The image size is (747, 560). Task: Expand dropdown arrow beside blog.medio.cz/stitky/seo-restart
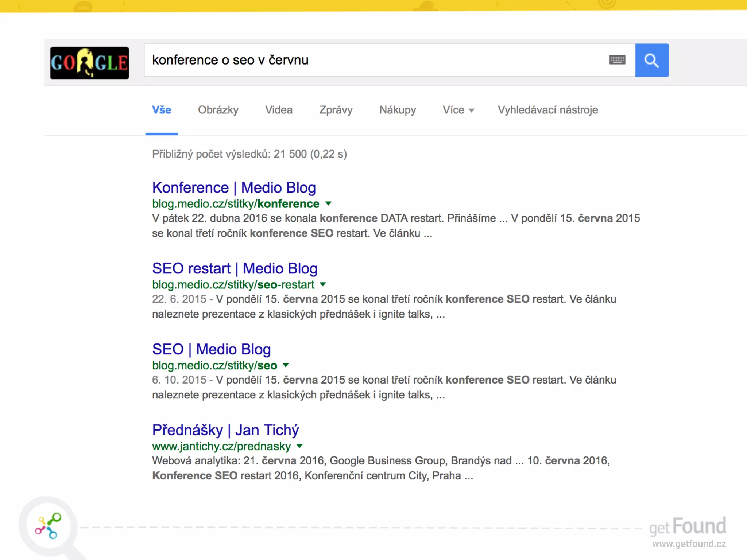(323, 284)
